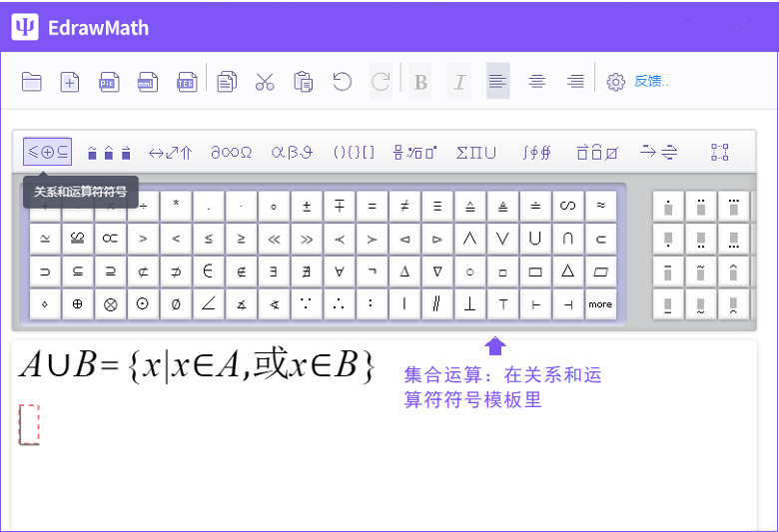This screenshot has height=532, width=779.
Task: Click the empty dashed formula box
Action: point(29,424)
